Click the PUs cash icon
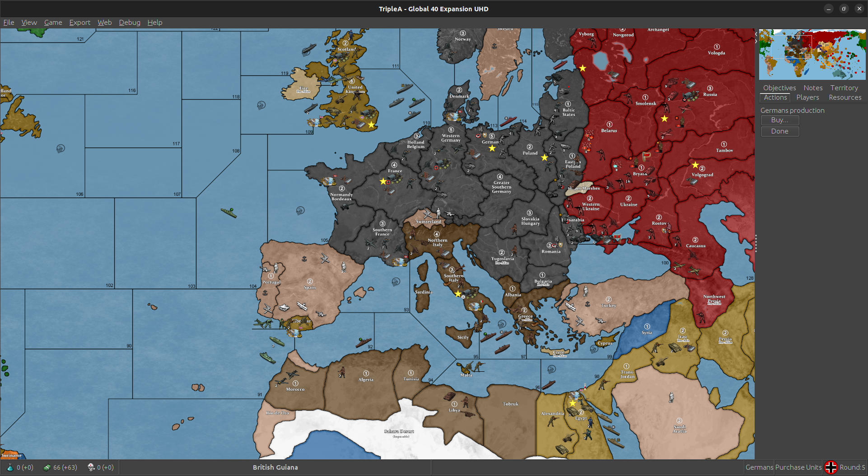Image resolution: width=868 pixels, height=476 pixels. pyautogui.click(x=47, y=467)
